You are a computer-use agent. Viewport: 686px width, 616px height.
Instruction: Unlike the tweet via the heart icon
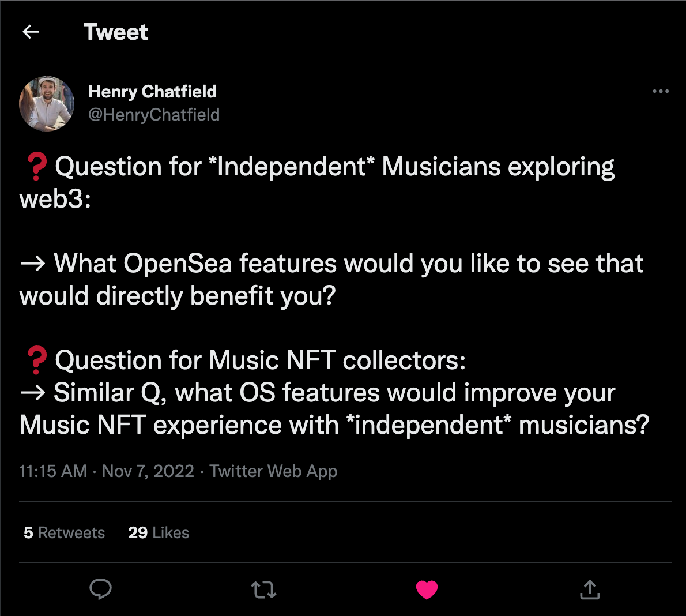click(427, 589)
